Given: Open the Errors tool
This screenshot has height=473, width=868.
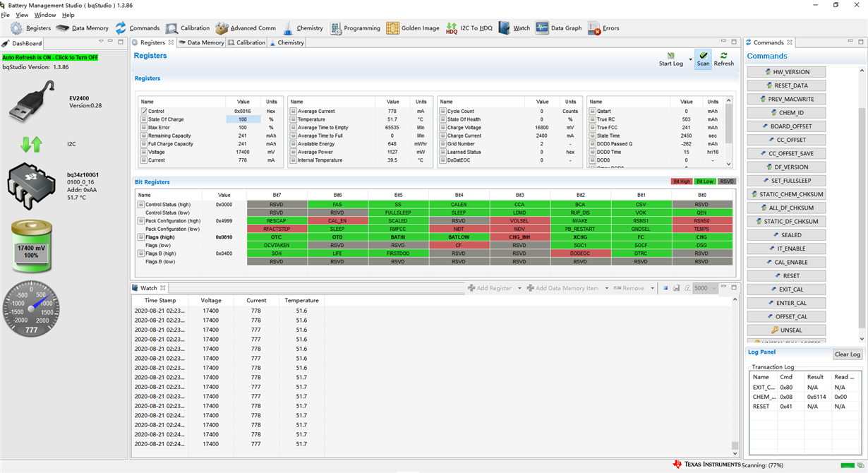Looking at the screenshot, I should click(603, 28).
